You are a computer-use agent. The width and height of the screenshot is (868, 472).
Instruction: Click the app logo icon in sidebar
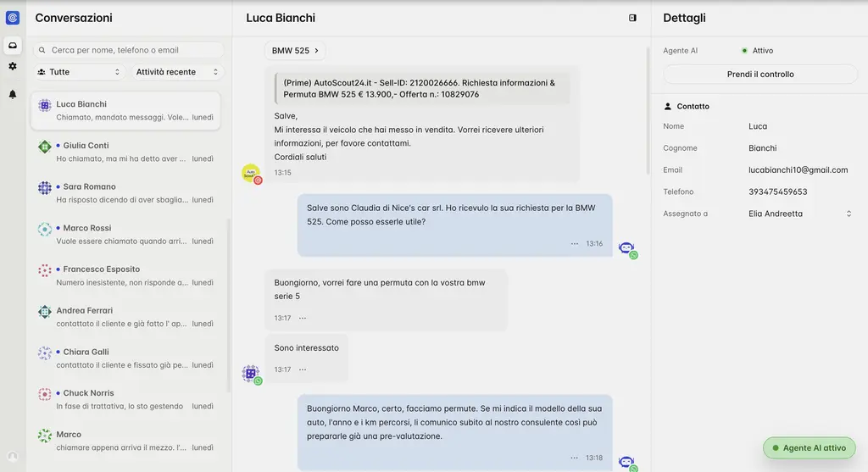12,18
